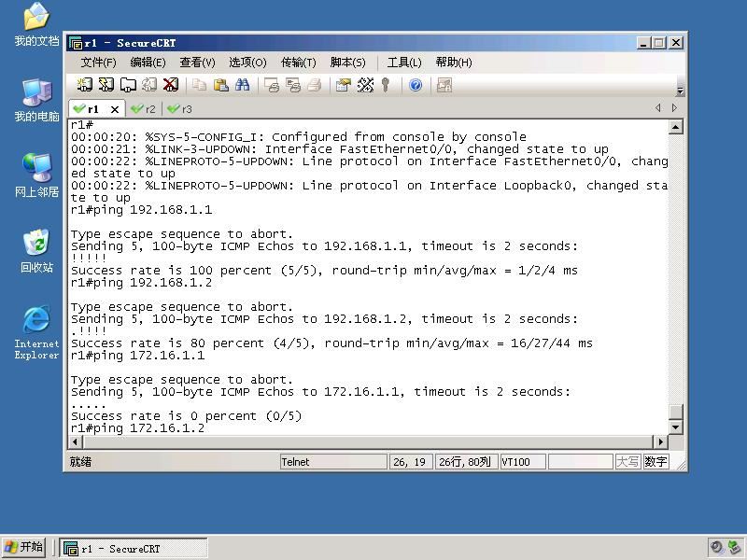Open Help blue question mark icon
This screenshot has width=747, height=560.
coord(416,85)
